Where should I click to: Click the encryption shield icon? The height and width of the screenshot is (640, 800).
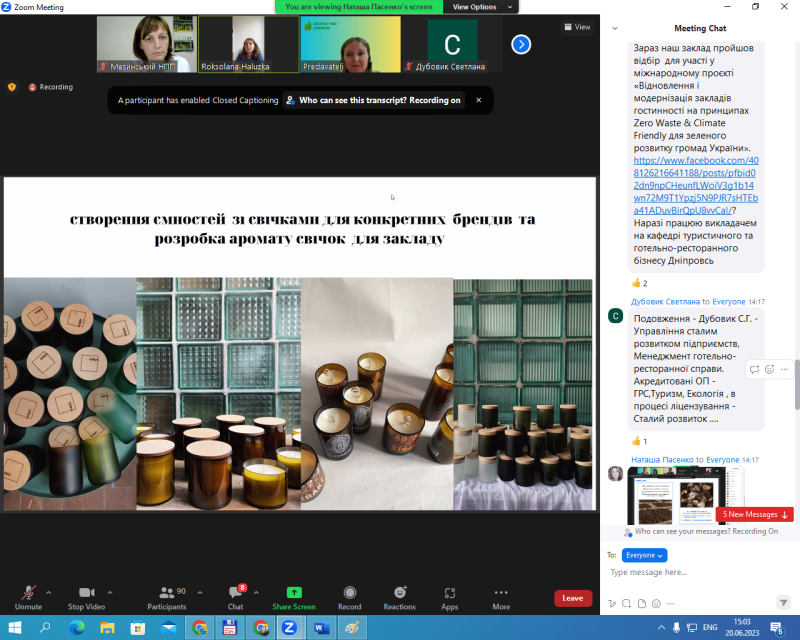pyautogui.click(x=12, y=87)
